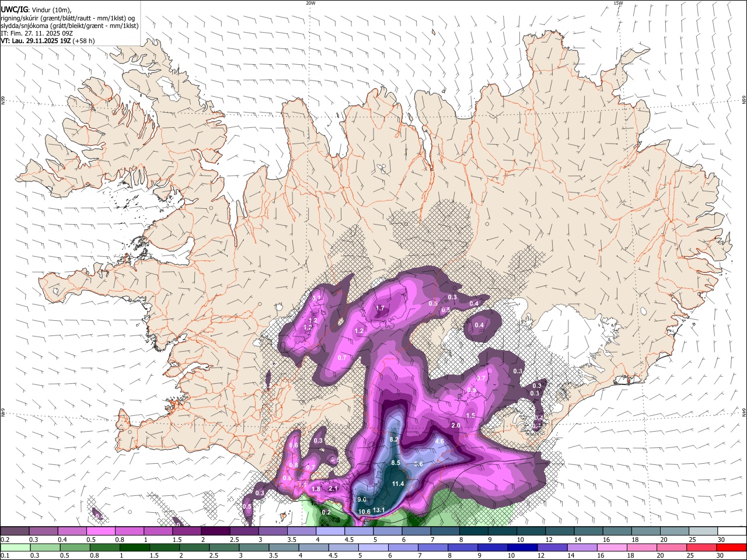The image size is (747, 560).
Task: Select bottom legend swatch between 10 and 12
Action: [523, 547]
